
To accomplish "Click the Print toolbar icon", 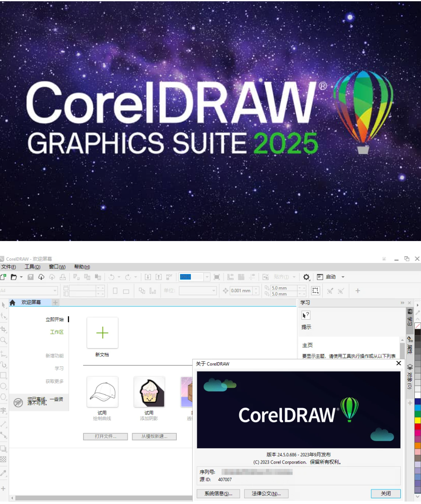I will pyautogui.click(x=63, y=277).
